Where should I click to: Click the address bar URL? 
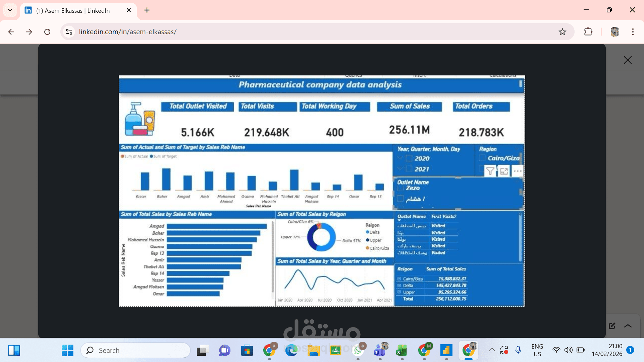(127, 32)
